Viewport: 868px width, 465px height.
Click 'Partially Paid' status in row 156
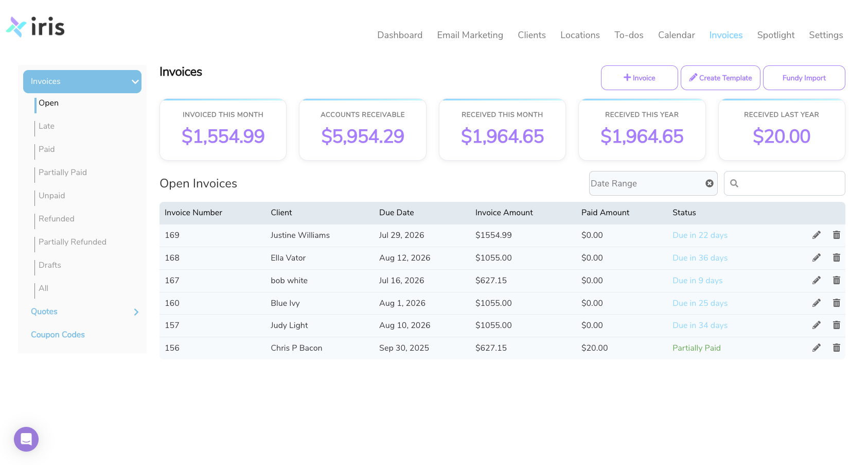click(697, 348)
